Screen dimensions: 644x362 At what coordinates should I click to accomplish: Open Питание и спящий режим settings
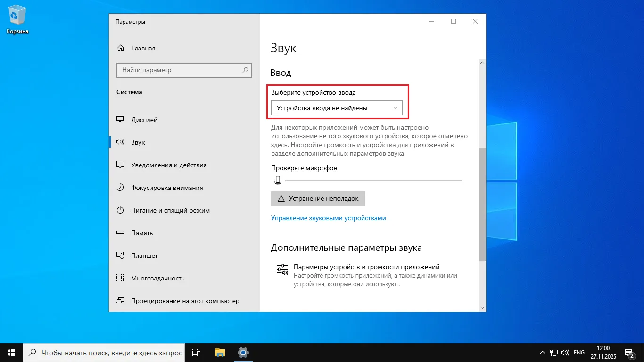pos(170,210)
